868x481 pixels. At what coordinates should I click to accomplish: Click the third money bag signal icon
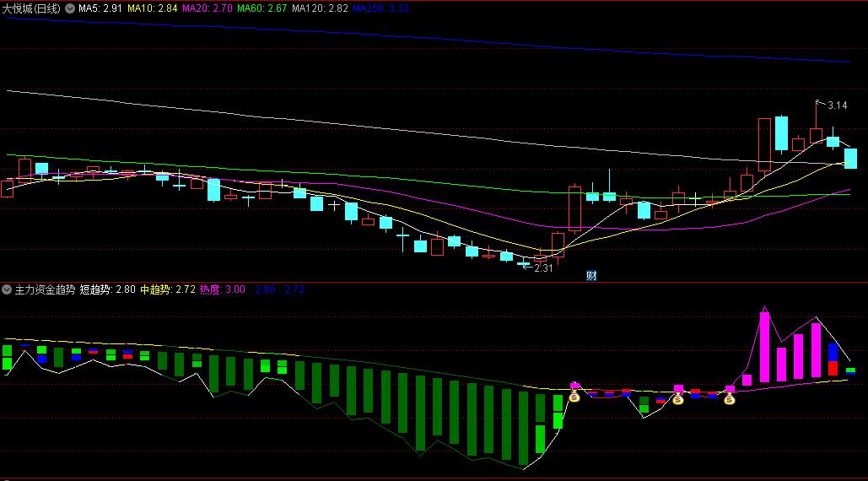coord(730,398)
